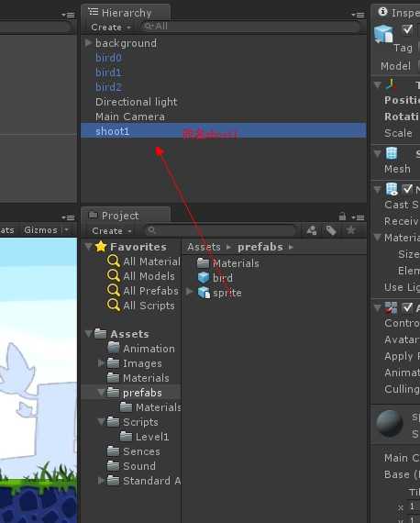Click Search by Type icon in Project
The height and width of the screenshot is (523, 420).
point(312,230)
